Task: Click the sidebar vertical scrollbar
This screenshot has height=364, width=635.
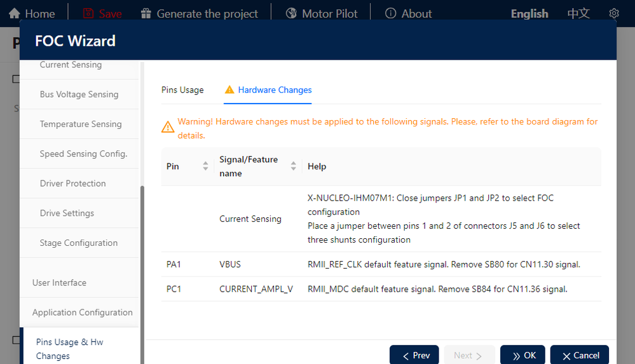Action: coord(142,274)
